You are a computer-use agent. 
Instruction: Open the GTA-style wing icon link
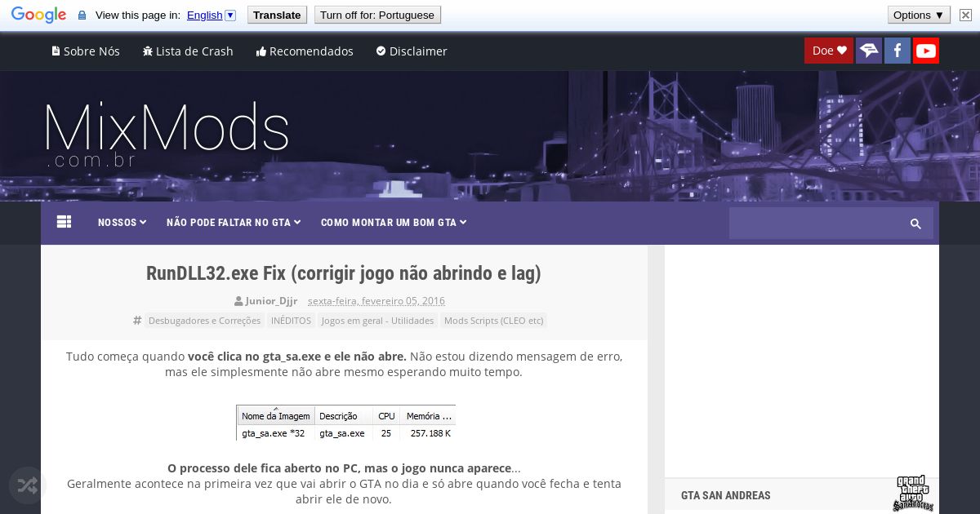pyautogui.click(x=869, y=51)
